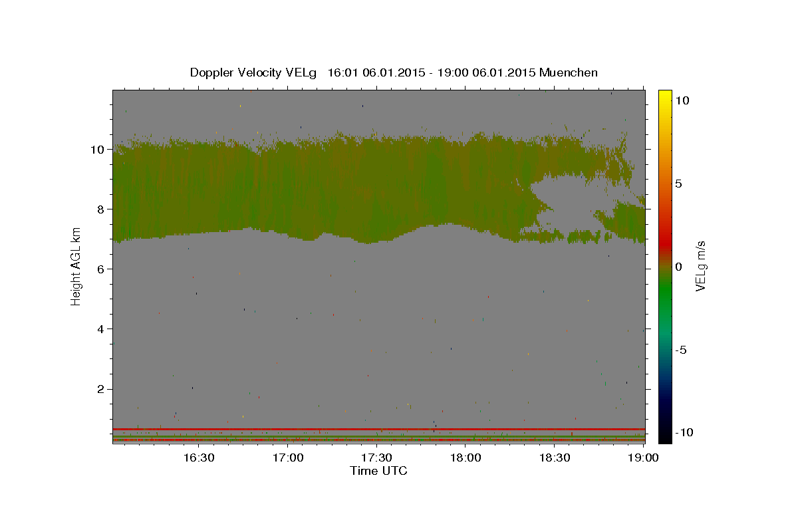This screenshot has width=798, height=532.
Task: Click the height label '10'
Action: (98, 150)
